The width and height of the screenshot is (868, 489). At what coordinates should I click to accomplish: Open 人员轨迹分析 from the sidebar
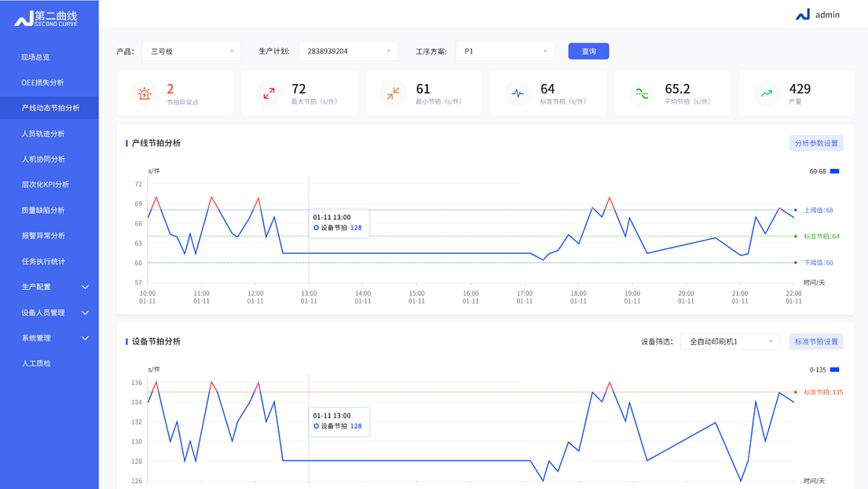click(43, 134)
